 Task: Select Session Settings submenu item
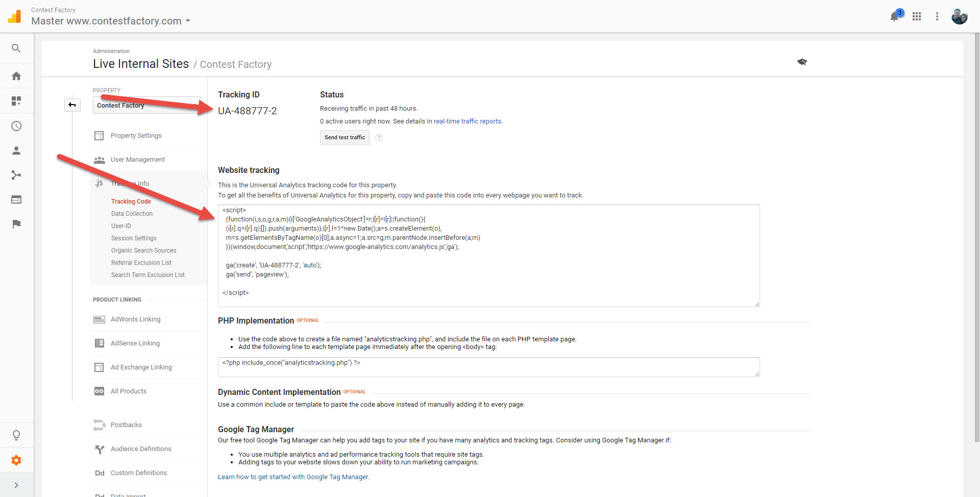click(134, 238)
